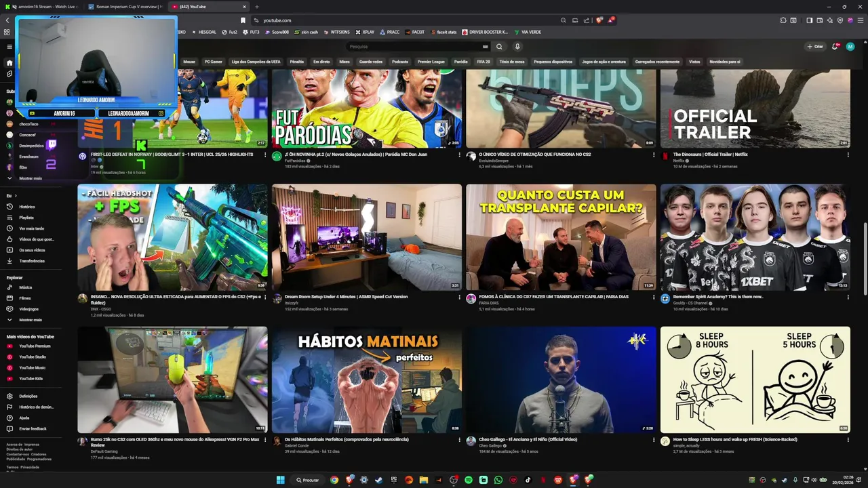
Task: Click the Criar button
Action: pyautogui.click(x=815, y=47)
